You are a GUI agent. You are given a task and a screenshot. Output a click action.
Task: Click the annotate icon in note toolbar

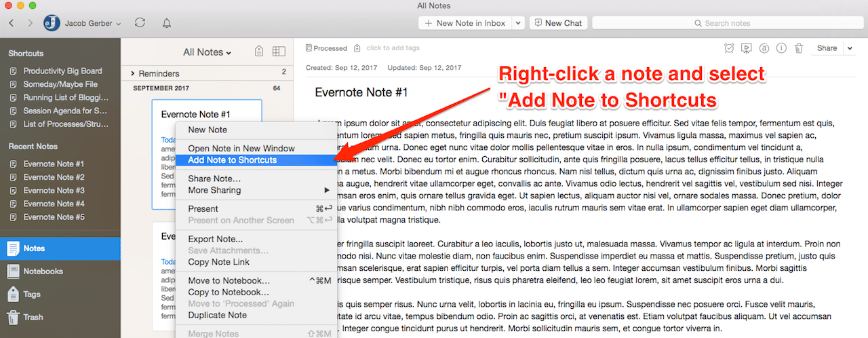point(764,48)
